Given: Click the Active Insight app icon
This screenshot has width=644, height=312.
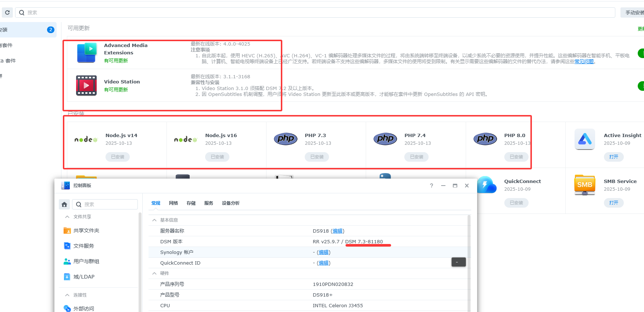Looking at the screenshot, I should [584, 139].
